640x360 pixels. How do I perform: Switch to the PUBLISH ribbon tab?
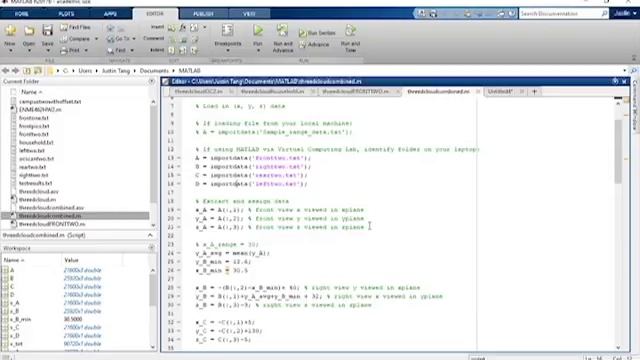tap(203, 14)
